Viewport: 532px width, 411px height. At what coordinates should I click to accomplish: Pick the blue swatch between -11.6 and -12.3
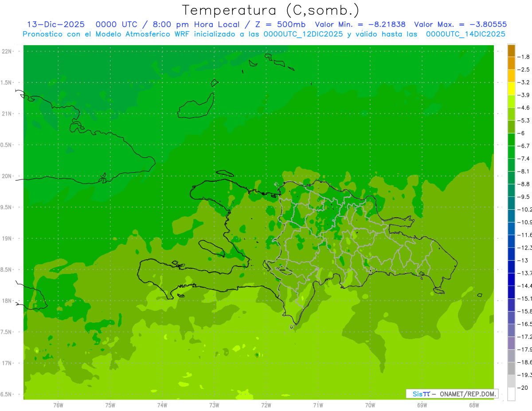pos(511,241)
